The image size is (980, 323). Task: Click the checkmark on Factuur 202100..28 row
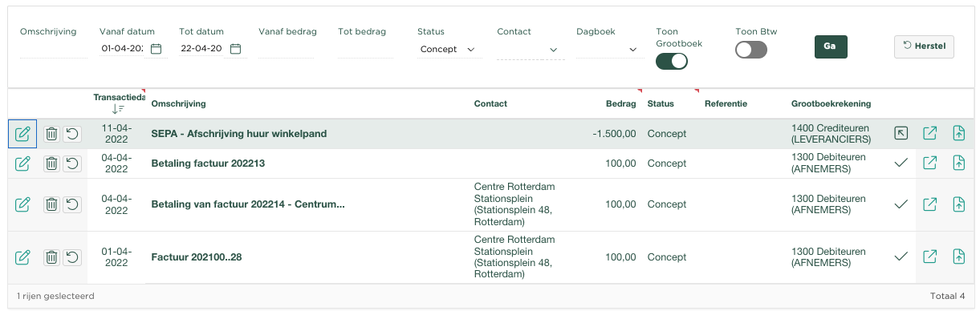coord(901,257)
